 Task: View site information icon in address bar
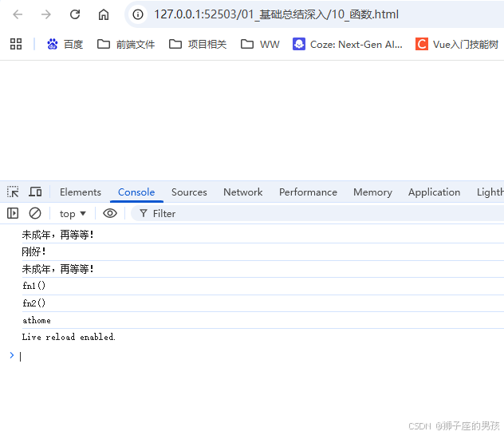click(138, 14)
